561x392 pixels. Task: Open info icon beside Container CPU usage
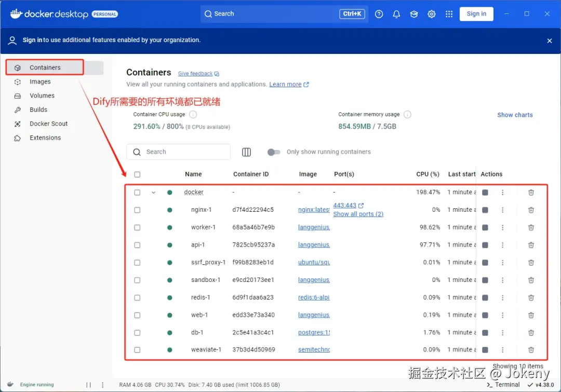(x=193, y=114)
